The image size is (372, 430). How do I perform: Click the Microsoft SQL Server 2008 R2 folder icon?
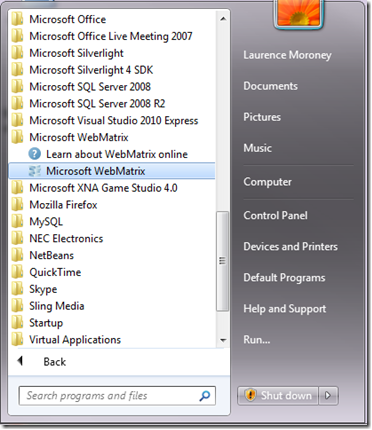pyautogui.click(x=17, y=104)
